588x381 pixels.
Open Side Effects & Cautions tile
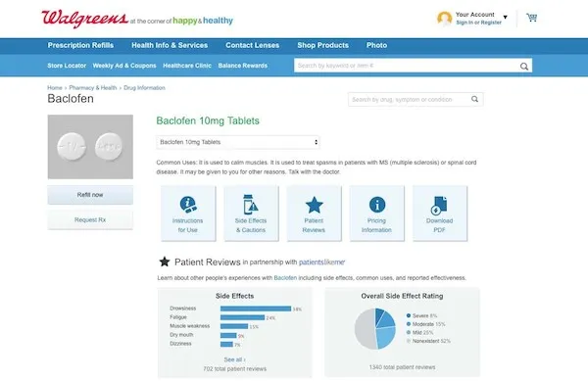coord(251,214)
